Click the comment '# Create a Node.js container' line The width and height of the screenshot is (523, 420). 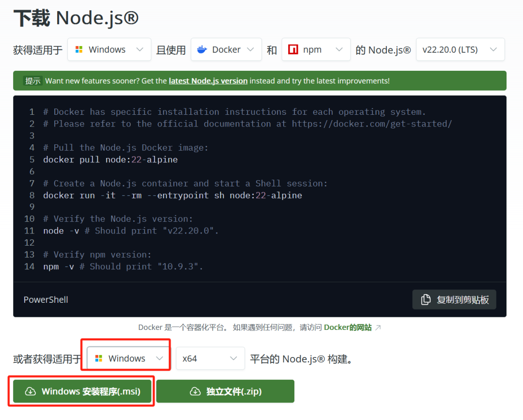(x=185, y=184)
